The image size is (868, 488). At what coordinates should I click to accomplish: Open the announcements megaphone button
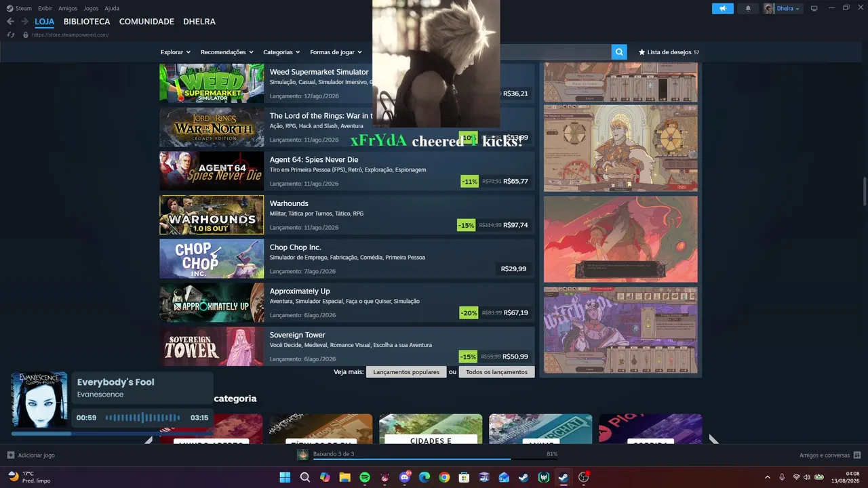click(723, 9)
